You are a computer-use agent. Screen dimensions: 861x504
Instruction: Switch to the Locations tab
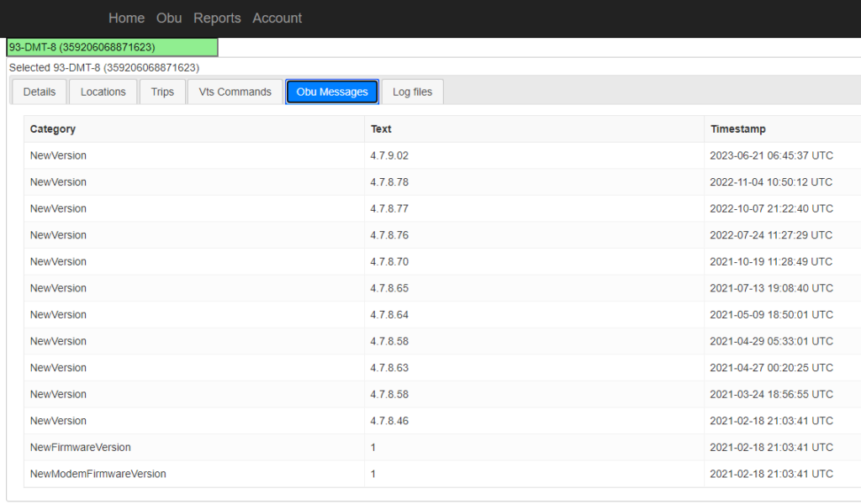tap(103, 92)
